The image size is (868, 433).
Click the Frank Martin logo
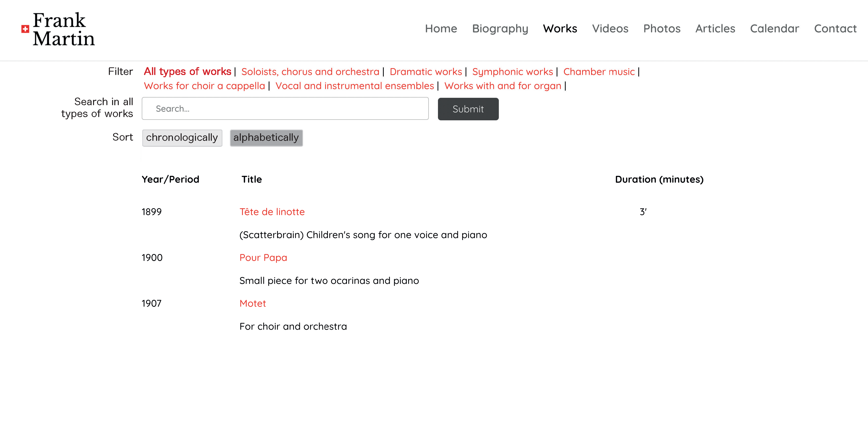tap(58, 29)
